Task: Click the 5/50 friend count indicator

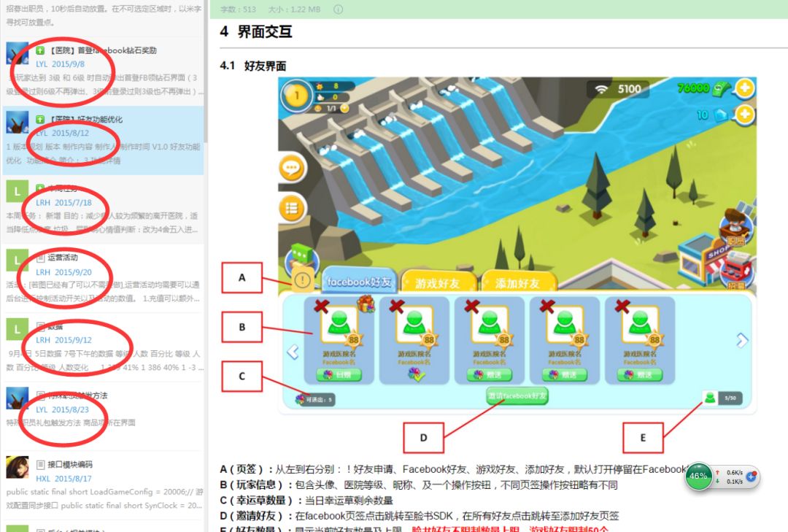Action: point(722,398)
